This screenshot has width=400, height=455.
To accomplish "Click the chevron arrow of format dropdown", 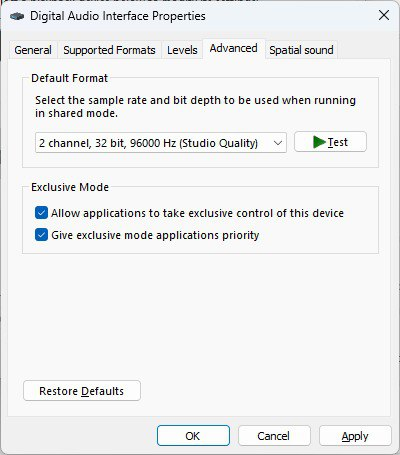I will [x=278, y=143].
